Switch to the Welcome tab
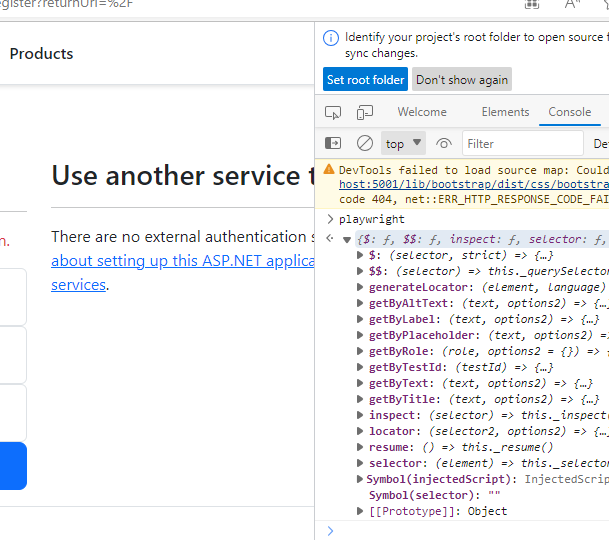609x540 pixels. [x=422, y=112]
